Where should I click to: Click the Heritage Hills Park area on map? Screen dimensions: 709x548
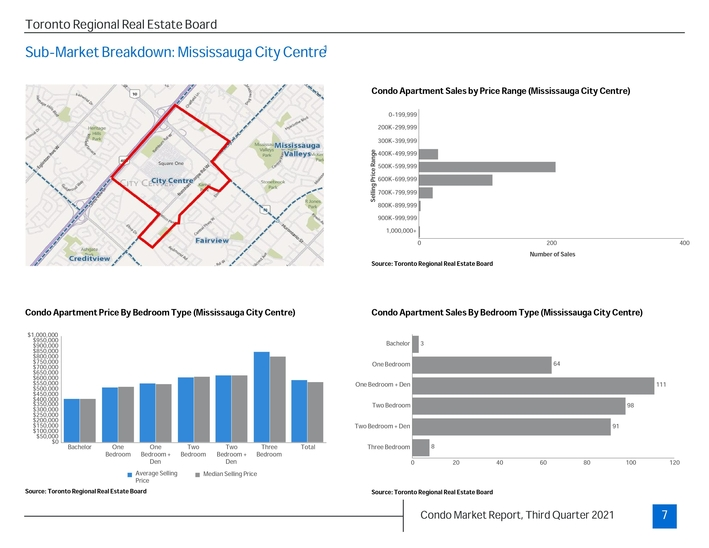96,135
